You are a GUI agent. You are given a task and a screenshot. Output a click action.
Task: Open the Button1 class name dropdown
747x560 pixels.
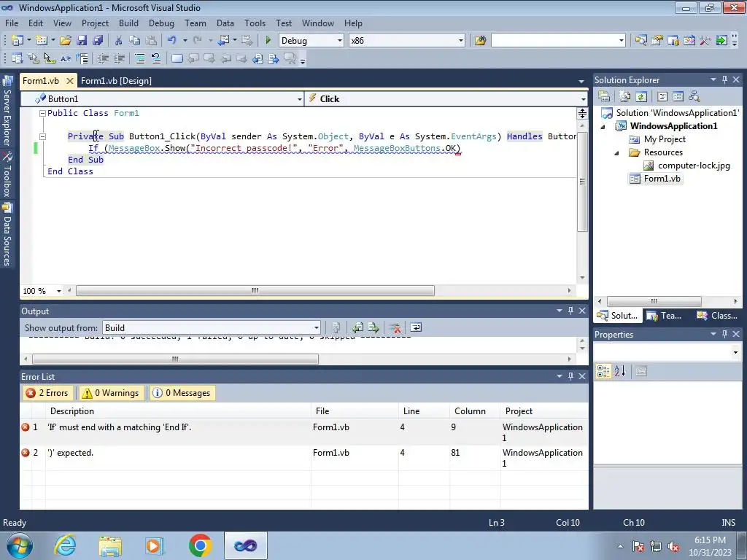[x=300, y=99]
